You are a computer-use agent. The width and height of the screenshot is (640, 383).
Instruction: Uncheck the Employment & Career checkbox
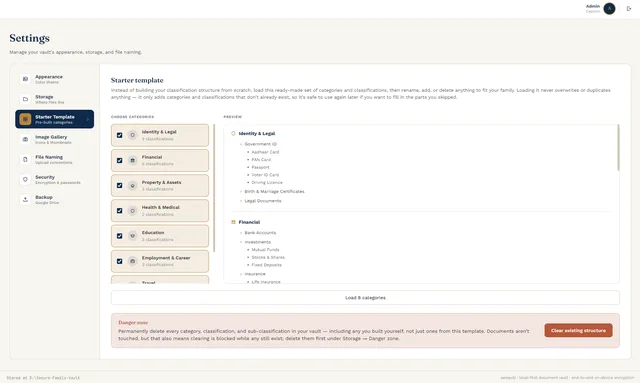(x=120, y=261)
